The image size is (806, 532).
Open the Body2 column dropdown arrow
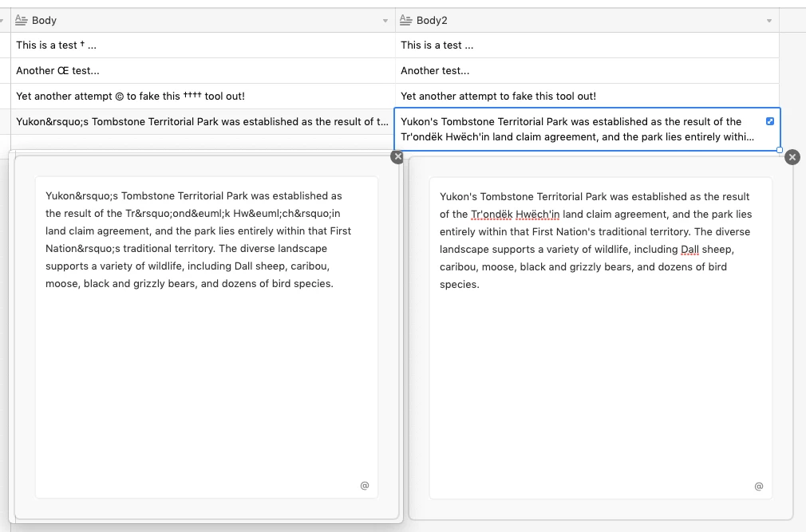[769, 21]
